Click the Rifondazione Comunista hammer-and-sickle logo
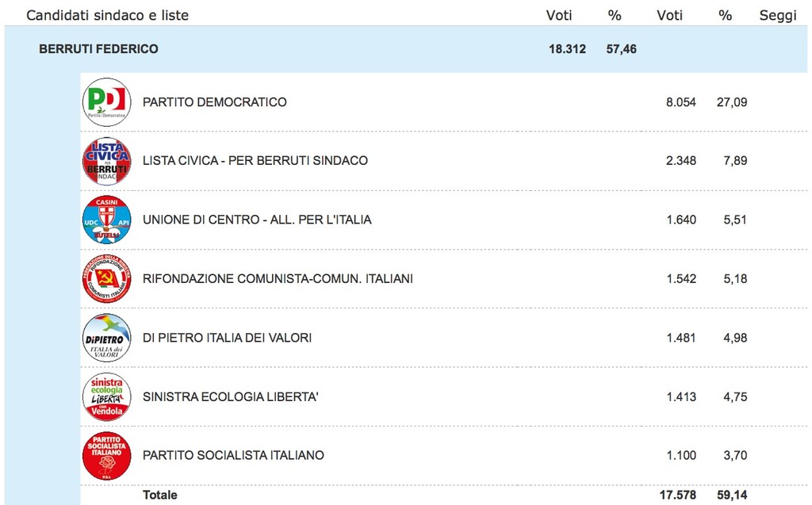The image size is (812, 505). (x=106, y=279)
